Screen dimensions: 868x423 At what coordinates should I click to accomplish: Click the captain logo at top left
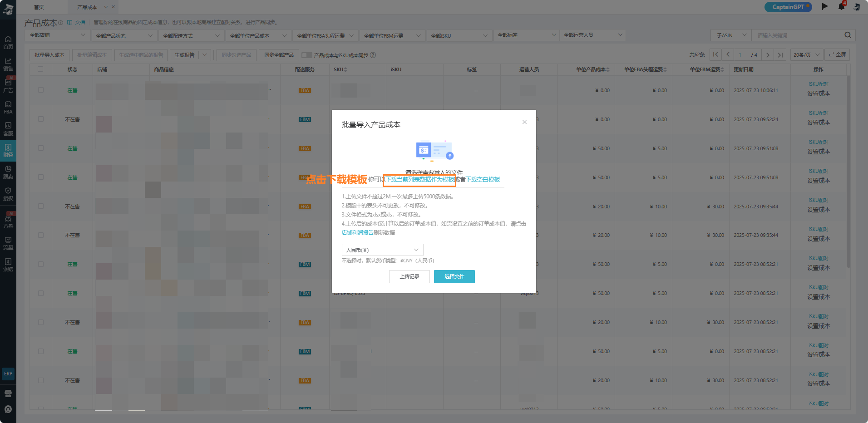(x=8, y=9)
